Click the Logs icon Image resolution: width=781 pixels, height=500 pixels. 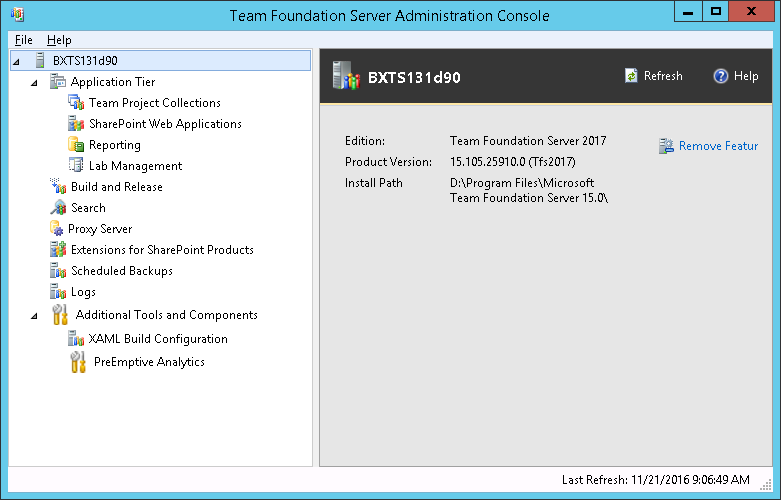pos(58,291)
